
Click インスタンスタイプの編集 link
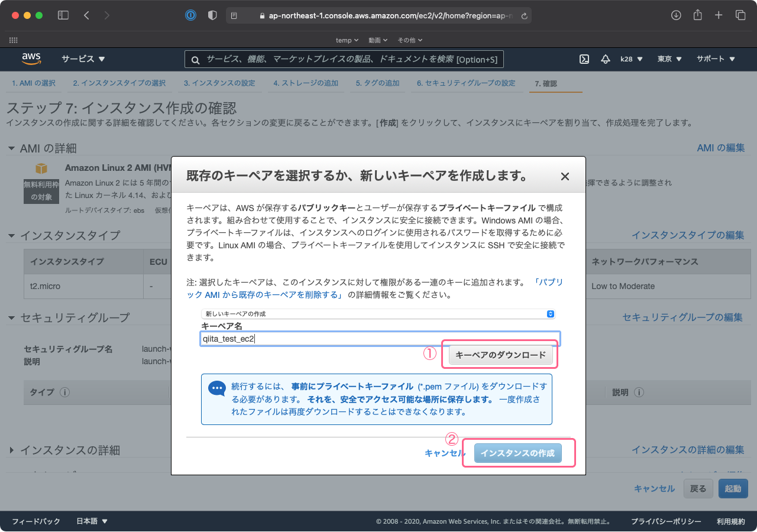pyautogui.click(x=688, y=235)
